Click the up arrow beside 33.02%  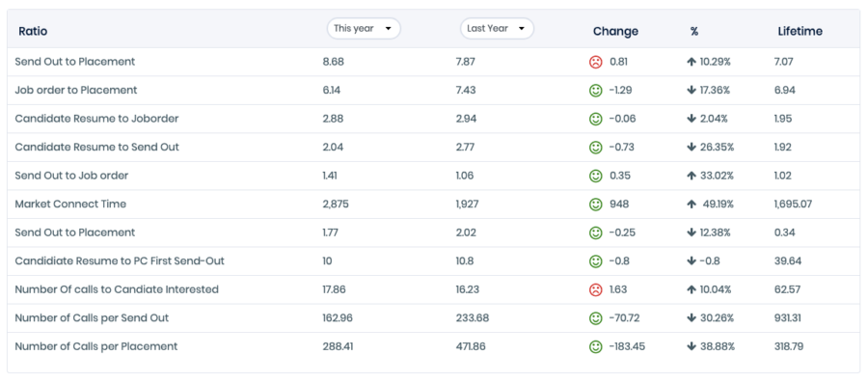691,176
